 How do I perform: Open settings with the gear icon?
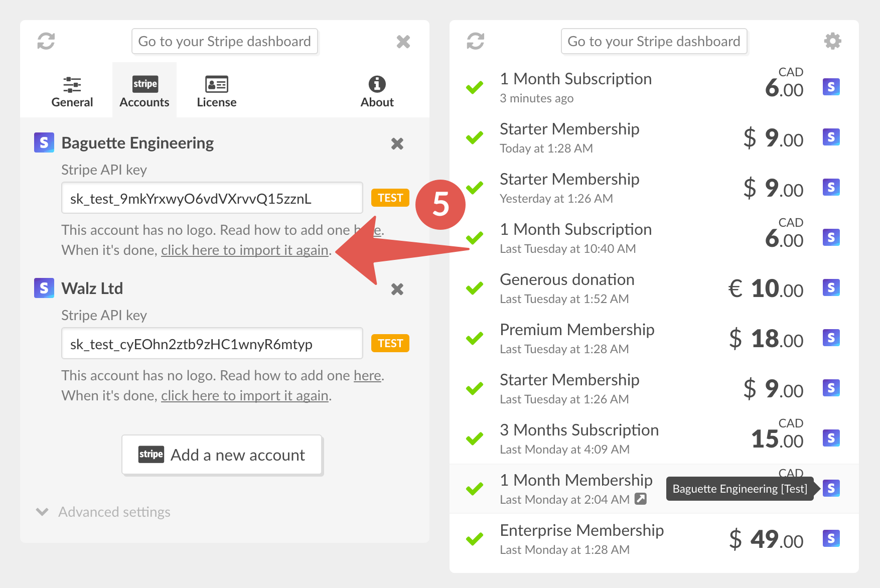pyautogui.click(x=832, y=41)
